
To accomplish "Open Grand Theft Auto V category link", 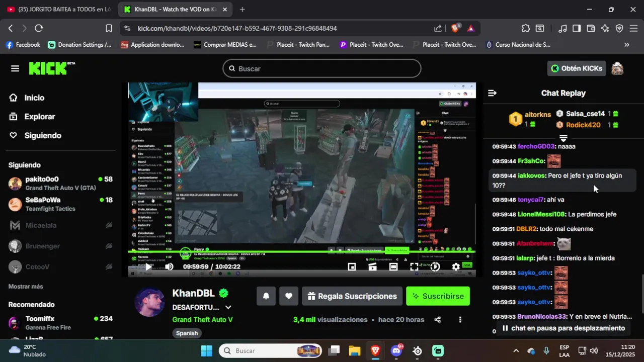I will (x=202, y=320).
